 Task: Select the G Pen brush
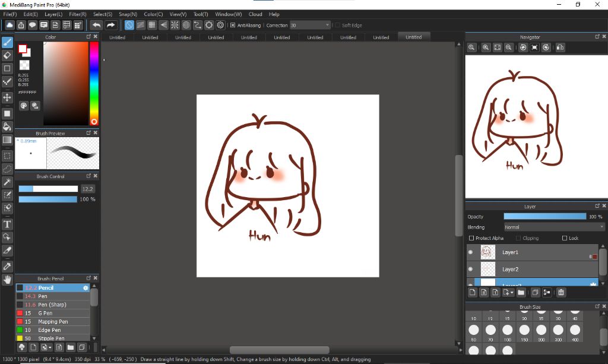pyautogui.click(x=53, y=313)
